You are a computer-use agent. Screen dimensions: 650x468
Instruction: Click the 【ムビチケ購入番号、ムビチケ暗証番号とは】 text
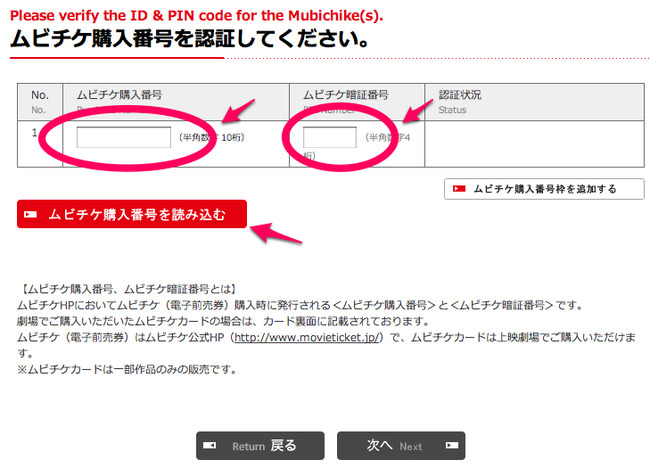[x=128, y=289]
